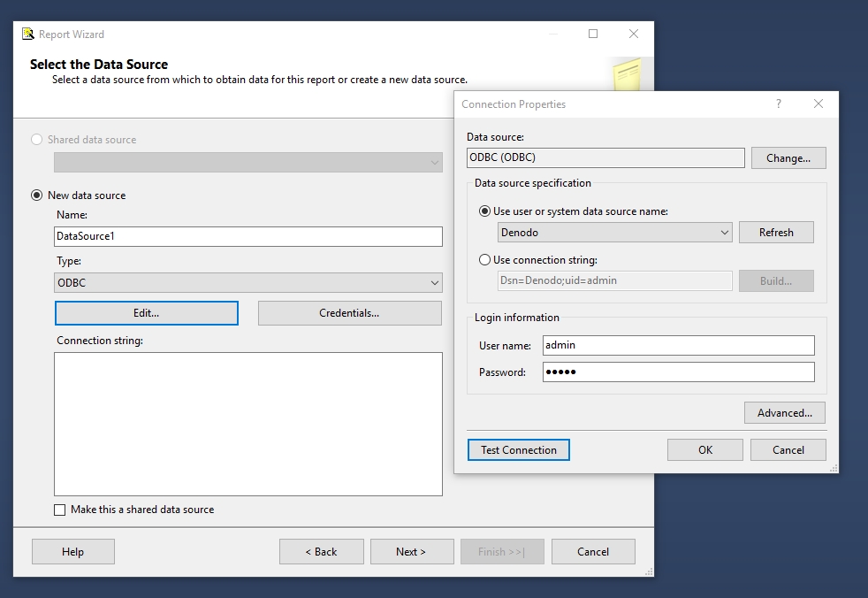The height and width of the screenshot is (598, 868).
Task: Proceed with the Next > button
Action: [x=411, y=551]
